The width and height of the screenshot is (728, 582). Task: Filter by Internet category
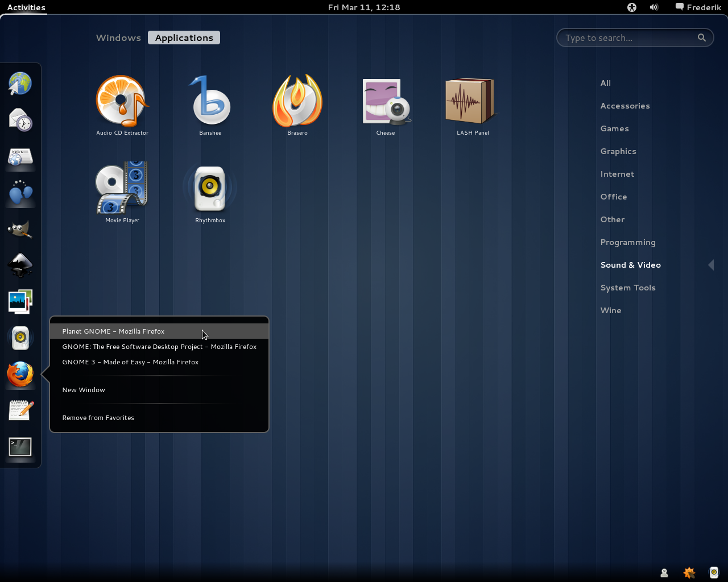[617, 174]
